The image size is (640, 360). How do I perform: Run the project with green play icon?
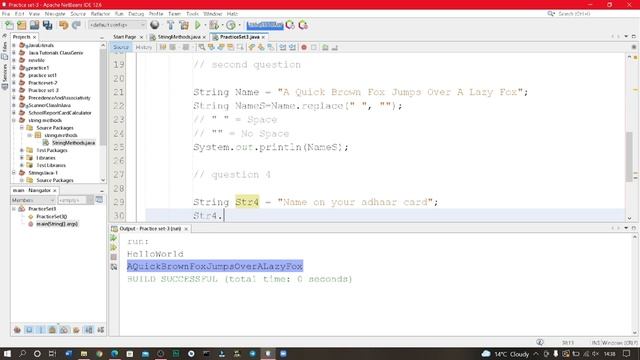pos(198,25)
